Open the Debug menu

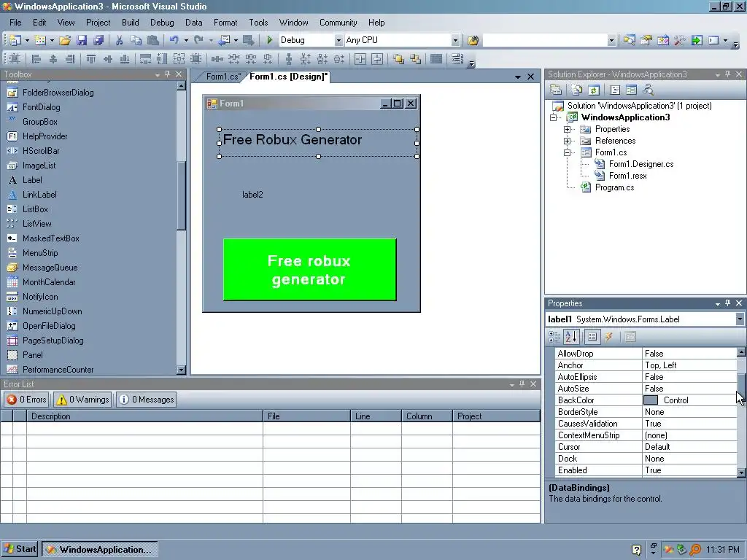tap(162, 23)
